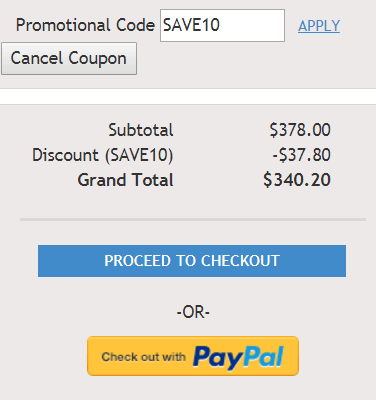Continue with the Proceed to Checkout button
Image resolution: width=376 pixels, height=400 pixels.
(192, 261)
